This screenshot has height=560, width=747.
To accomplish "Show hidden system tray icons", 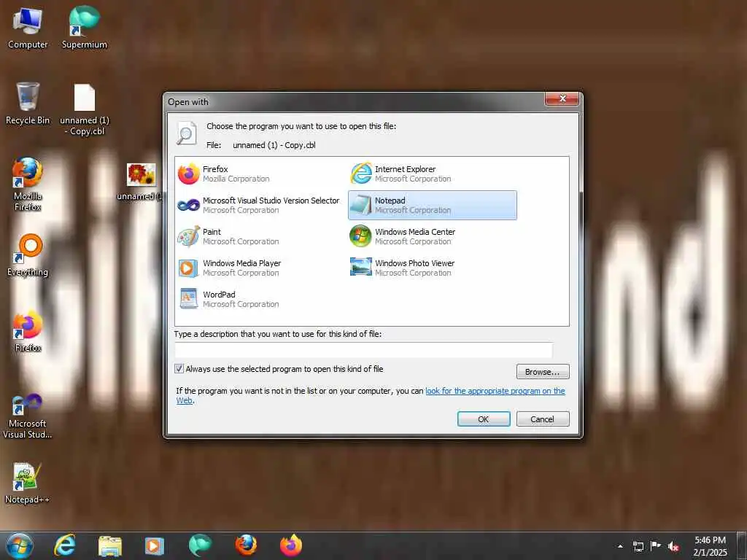I will pos(620,546).
